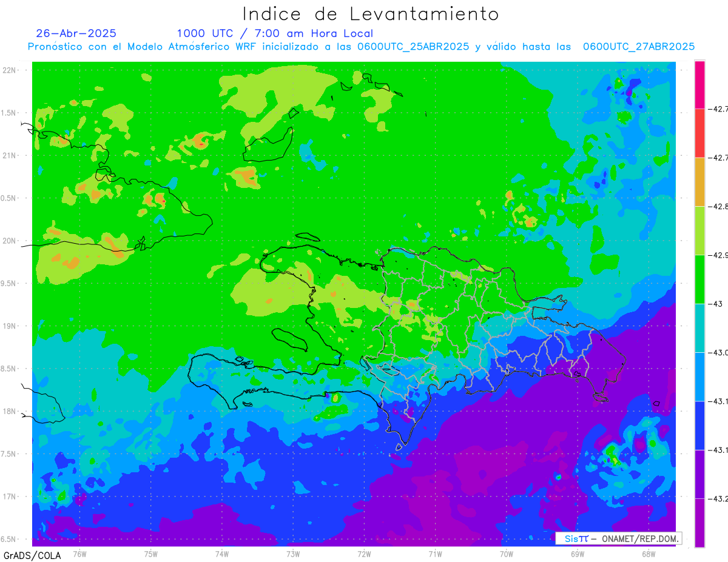Click the longitude label "68W"

[x=649, y=554]
